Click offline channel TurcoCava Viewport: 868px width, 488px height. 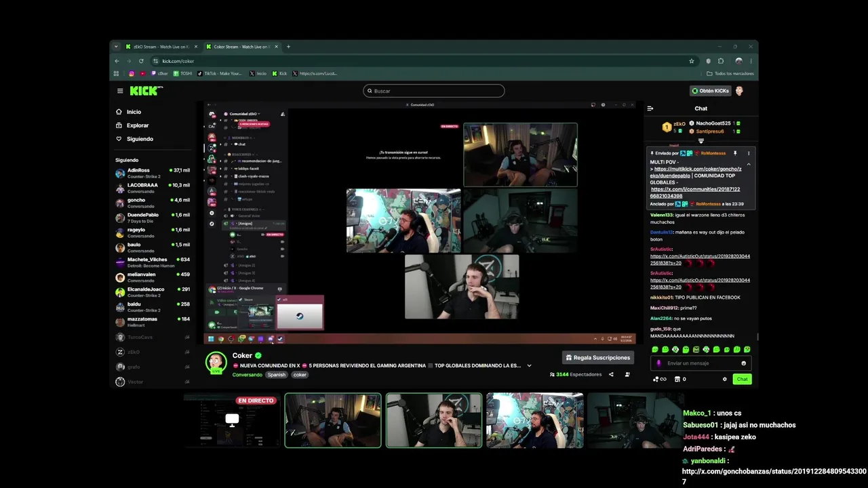pyautogui.click(x=153, y=337)
